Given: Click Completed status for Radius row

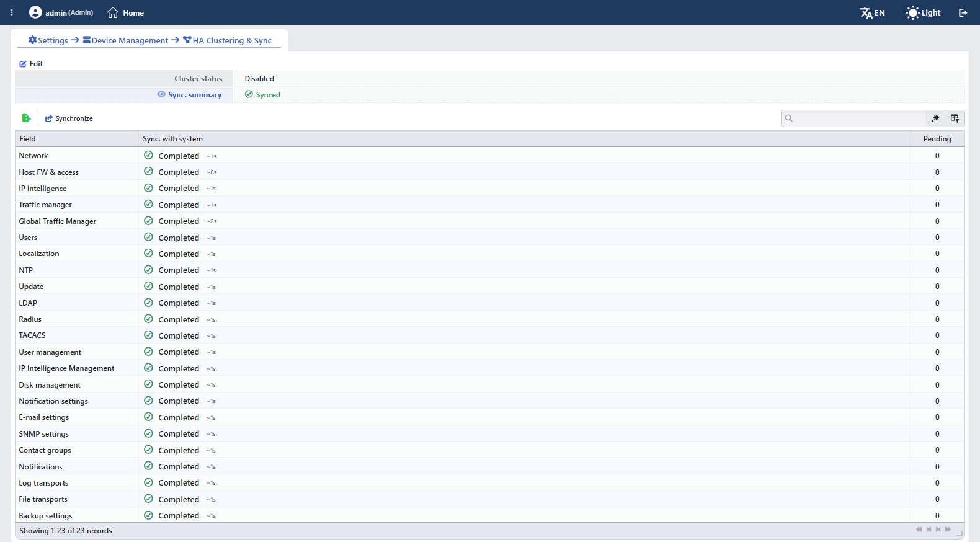Looking at the screenshot, I should coord(179,319).
